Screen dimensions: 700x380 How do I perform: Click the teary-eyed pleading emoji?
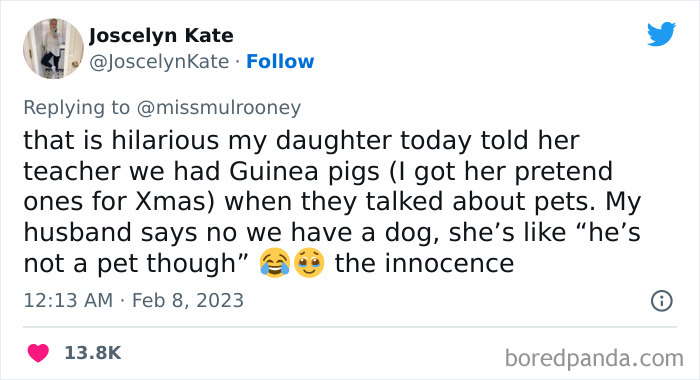[309, 263]
